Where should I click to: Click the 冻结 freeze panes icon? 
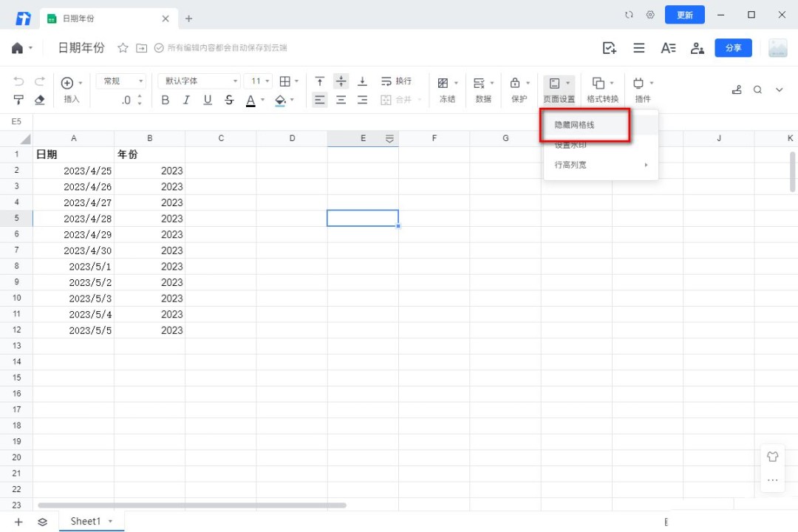click(443, 83)
